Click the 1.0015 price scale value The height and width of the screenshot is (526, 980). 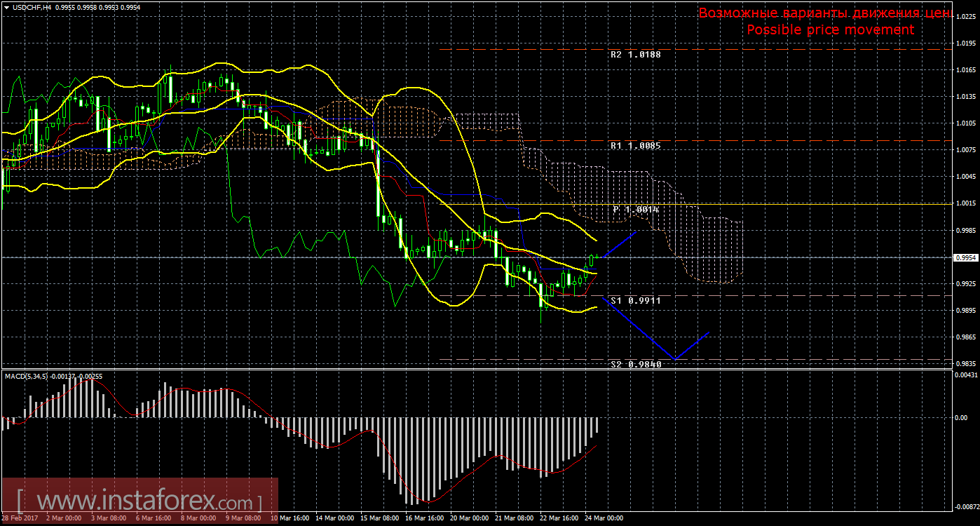965,203
